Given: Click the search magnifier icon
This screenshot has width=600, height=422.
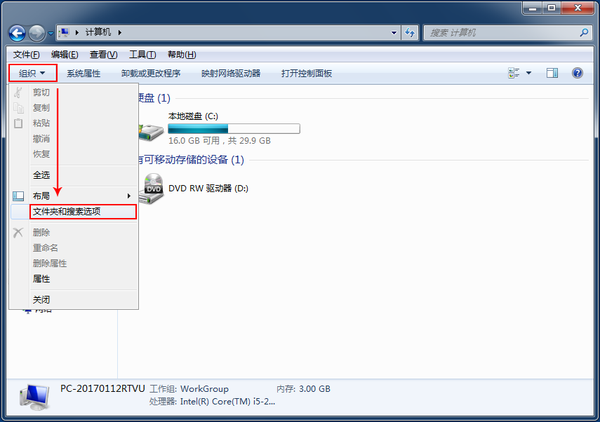Looking at the screenshot, I should coord(584,33).
